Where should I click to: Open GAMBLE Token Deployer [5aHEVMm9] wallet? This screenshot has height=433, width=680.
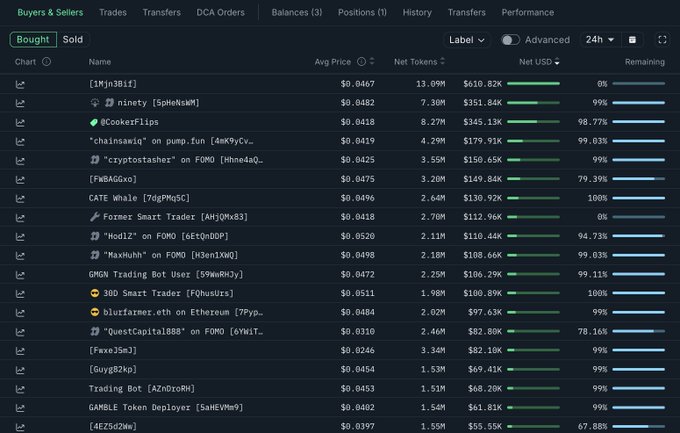pos(166,407)
